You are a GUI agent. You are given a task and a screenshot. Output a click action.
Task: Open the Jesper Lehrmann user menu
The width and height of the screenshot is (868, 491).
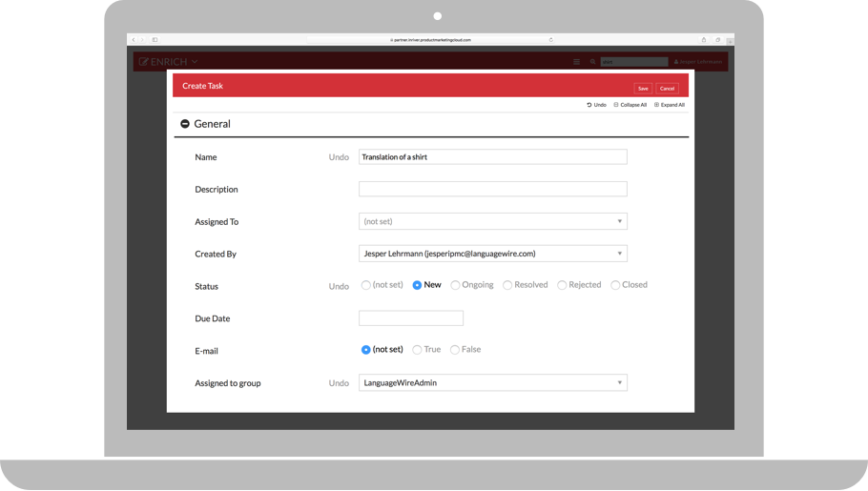tap(698, 62)
